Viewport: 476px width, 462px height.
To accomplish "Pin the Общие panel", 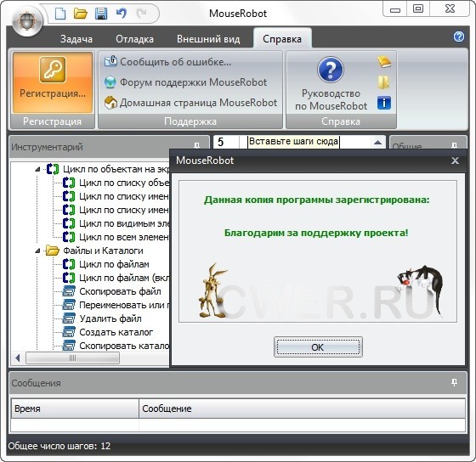I will (x=455, y=145).
